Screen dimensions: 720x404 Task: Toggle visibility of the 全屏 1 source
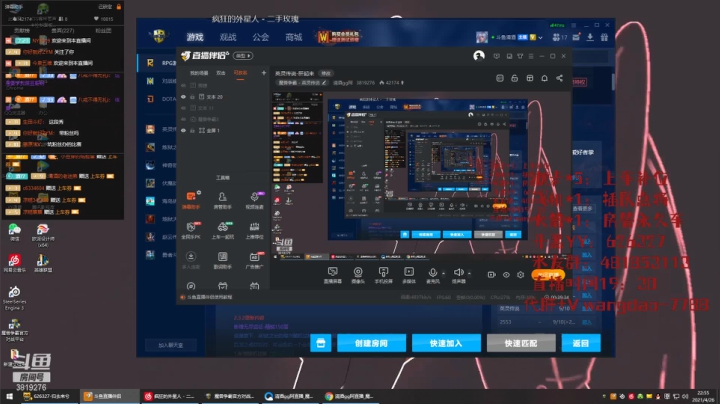click(184, 130)
